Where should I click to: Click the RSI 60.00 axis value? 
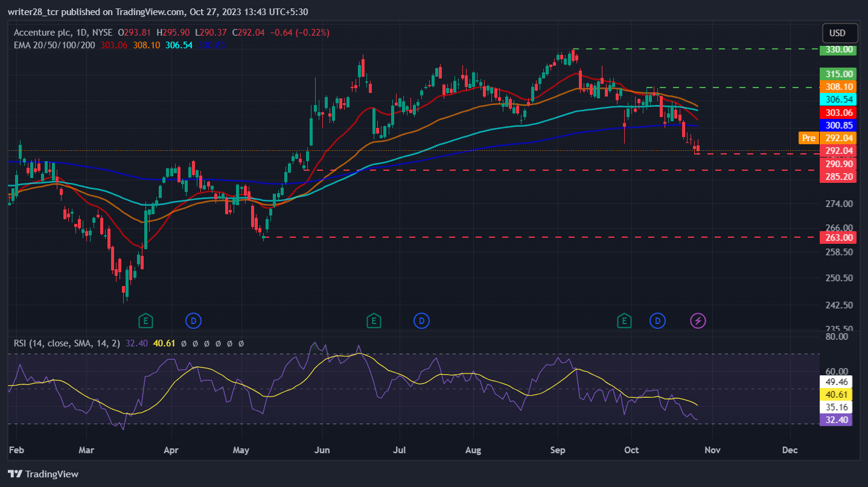click(x=837, y=372)
